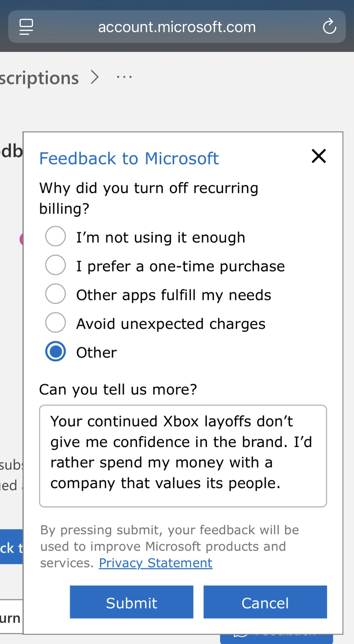Reload the page with the refresh icon
Image resolution: width=354 pixels, height=644 pixels.
point(329,27)
